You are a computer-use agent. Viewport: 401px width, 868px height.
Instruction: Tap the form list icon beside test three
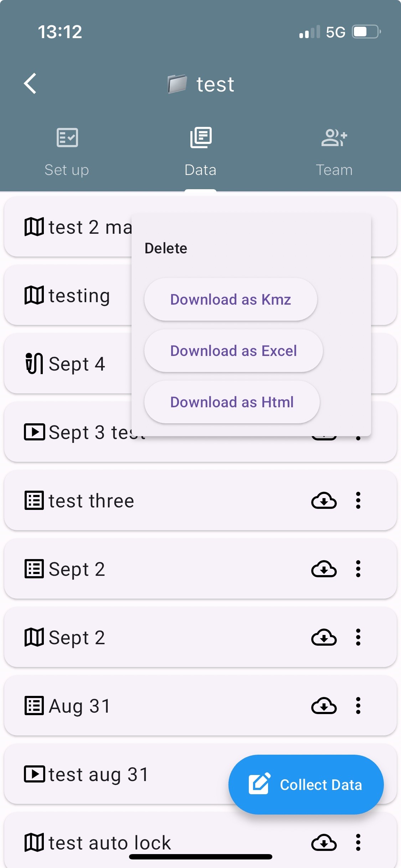34,501
